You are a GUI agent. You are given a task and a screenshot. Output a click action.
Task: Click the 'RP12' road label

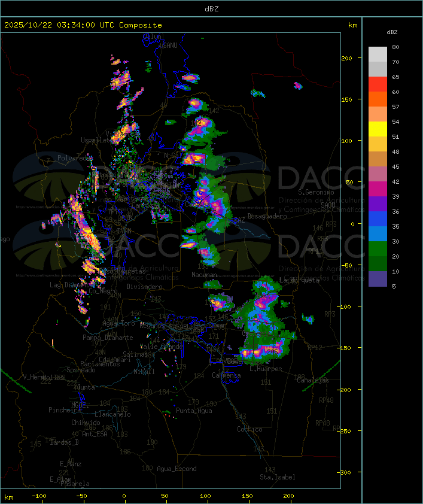pyautogui.click(x=315, y=347)
